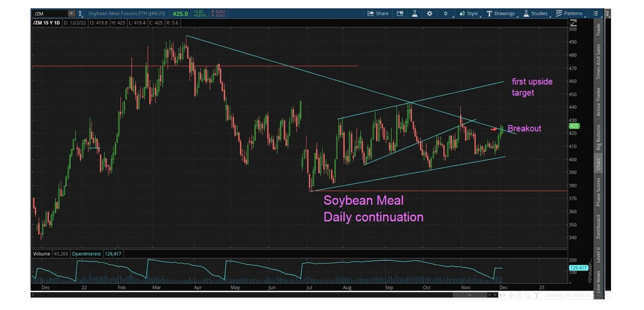Click the time axis scrollbar thumb
The width and height of the screenshot is (644, 310).
[470, 295]
